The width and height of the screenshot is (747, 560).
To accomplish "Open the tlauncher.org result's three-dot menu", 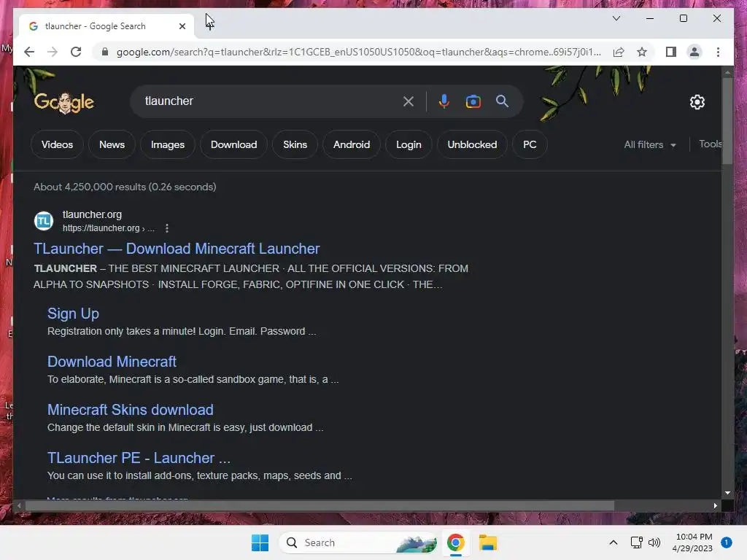I will [x=167, y=228].
